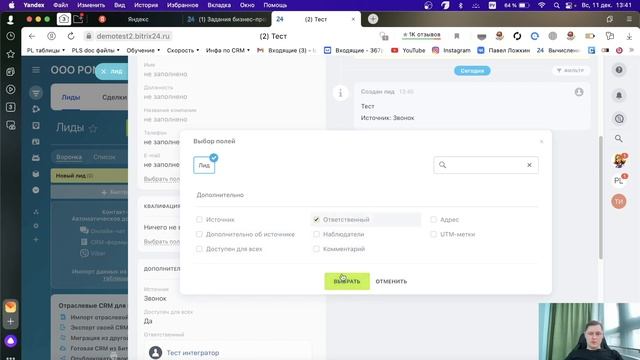Click the Сегодня timeline badge
640x360 pixels.
point(472,71)
